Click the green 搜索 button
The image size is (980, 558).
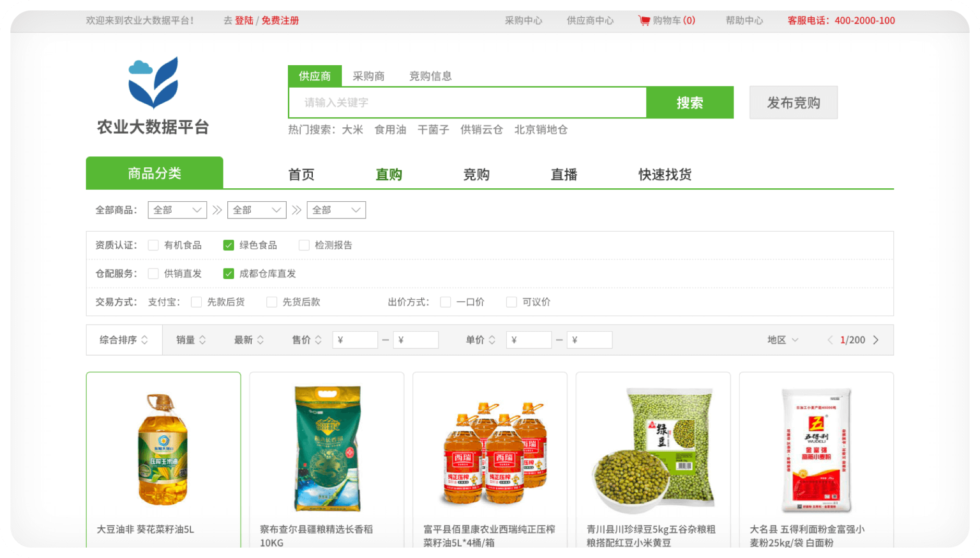[x=690, y=103]
